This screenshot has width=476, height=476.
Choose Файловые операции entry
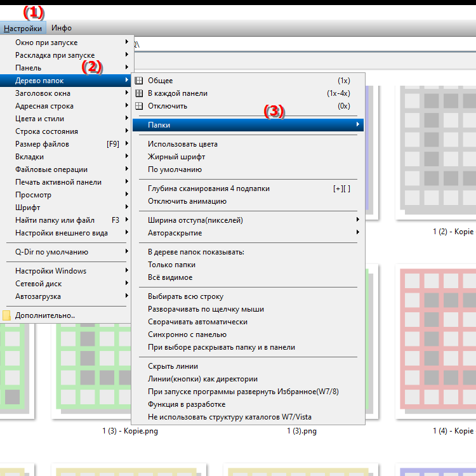click(x=65, y=169)
